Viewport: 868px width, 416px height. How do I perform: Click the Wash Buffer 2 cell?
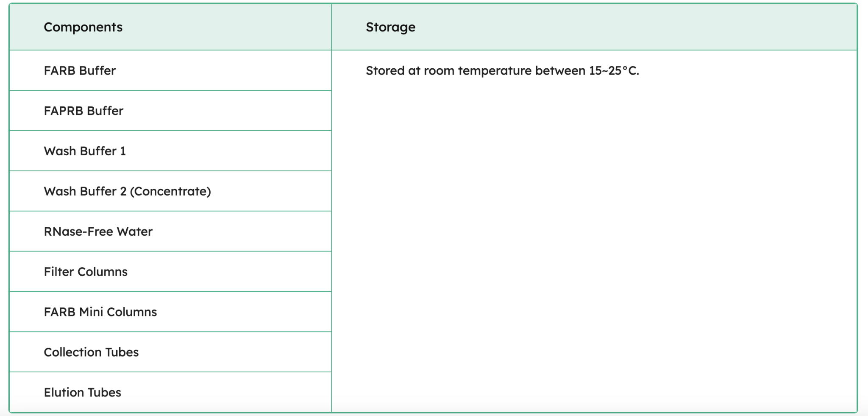(x=127, y=191)
